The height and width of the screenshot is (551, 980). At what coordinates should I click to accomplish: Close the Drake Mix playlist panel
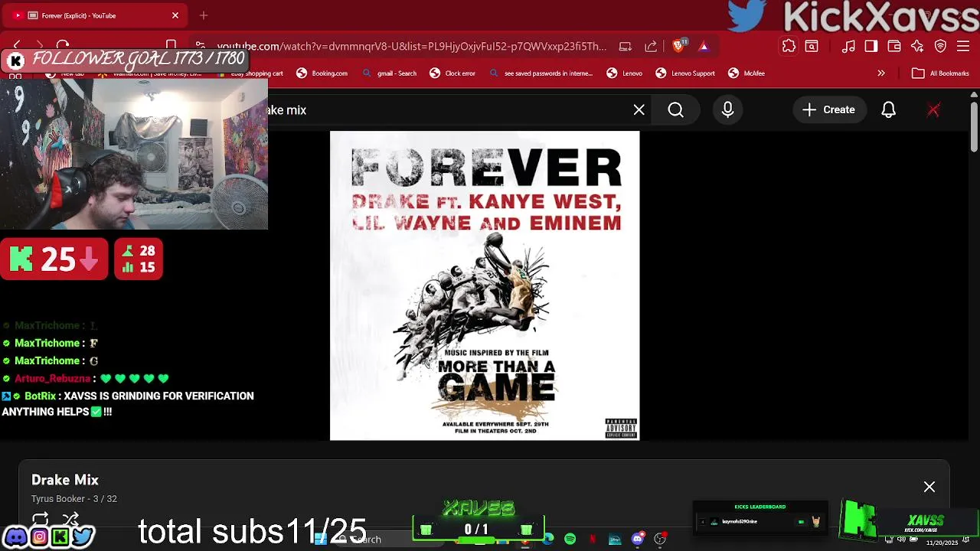click(929, 487)
